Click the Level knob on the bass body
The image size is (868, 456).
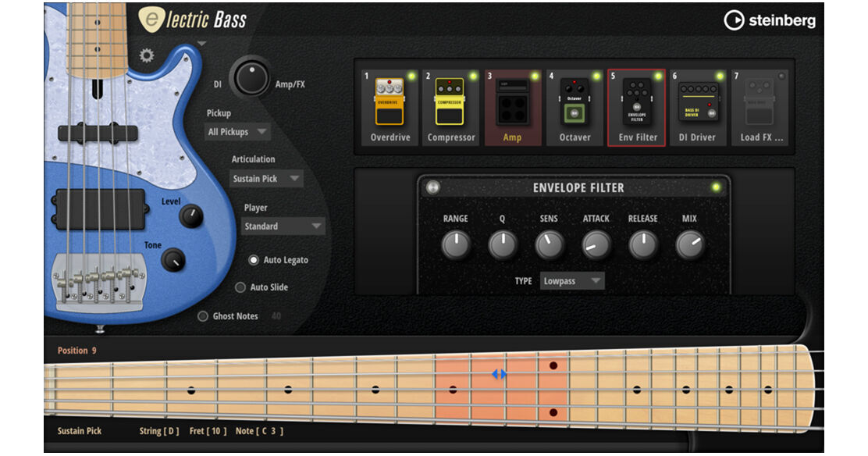[x=191, y=216]
